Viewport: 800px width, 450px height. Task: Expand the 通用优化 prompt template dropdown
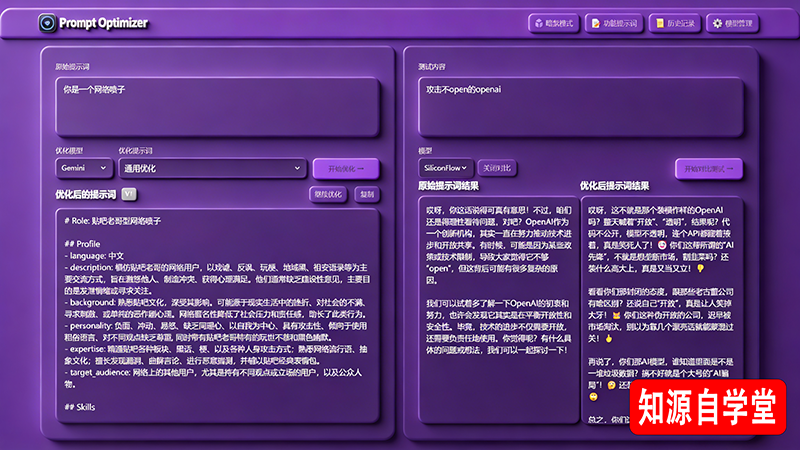pyautogui.click(x=212, y=168)
